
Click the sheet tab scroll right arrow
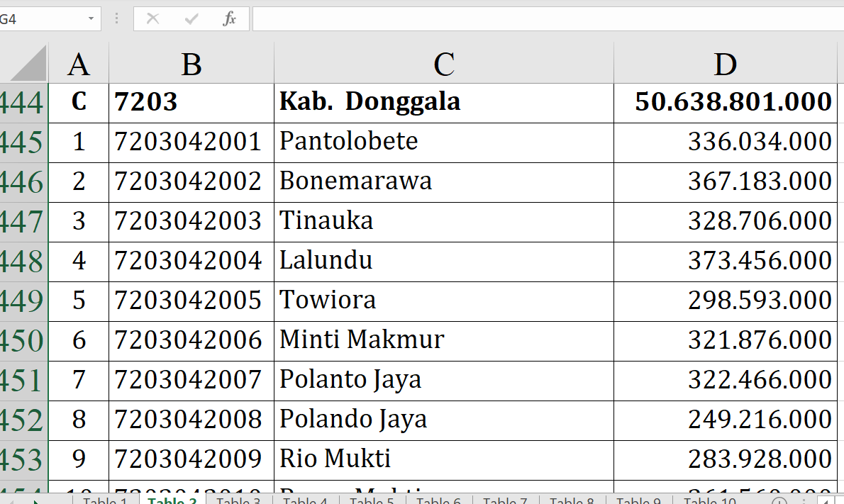[x=36, y=500]
